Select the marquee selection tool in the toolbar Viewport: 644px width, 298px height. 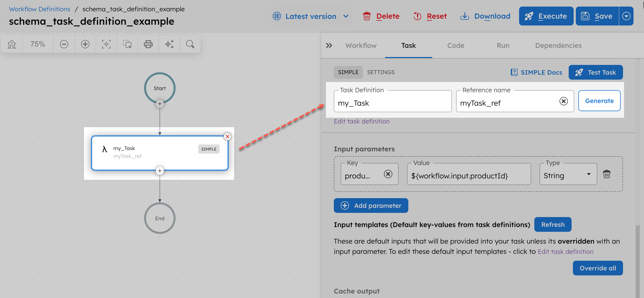point(127,44)
